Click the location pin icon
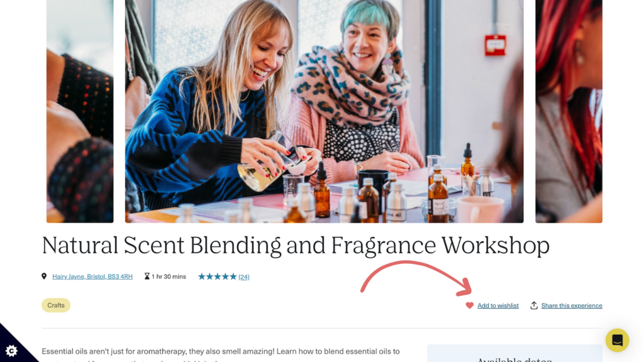Screen dimensions: 644x362 (44, 277)
